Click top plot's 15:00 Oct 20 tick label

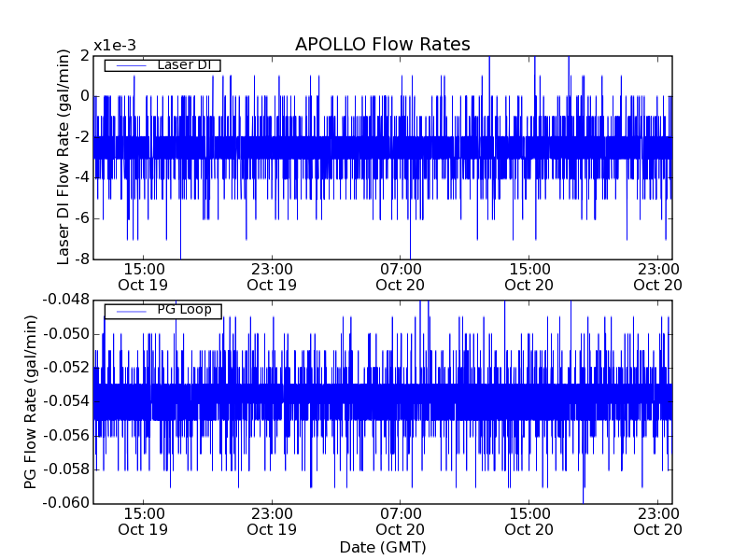coord(529,277)
